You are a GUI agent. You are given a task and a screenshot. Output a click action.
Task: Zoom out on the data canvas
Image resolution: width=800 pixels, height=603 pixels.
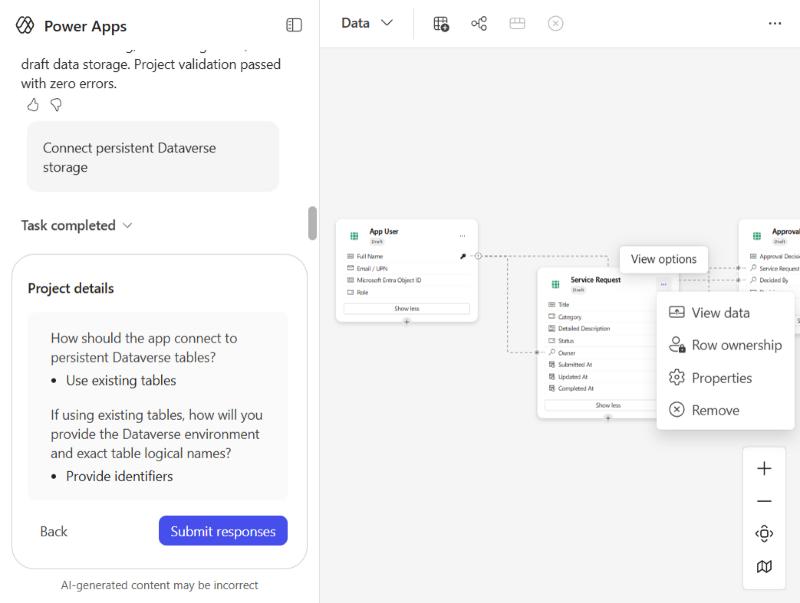click(764, 501)
